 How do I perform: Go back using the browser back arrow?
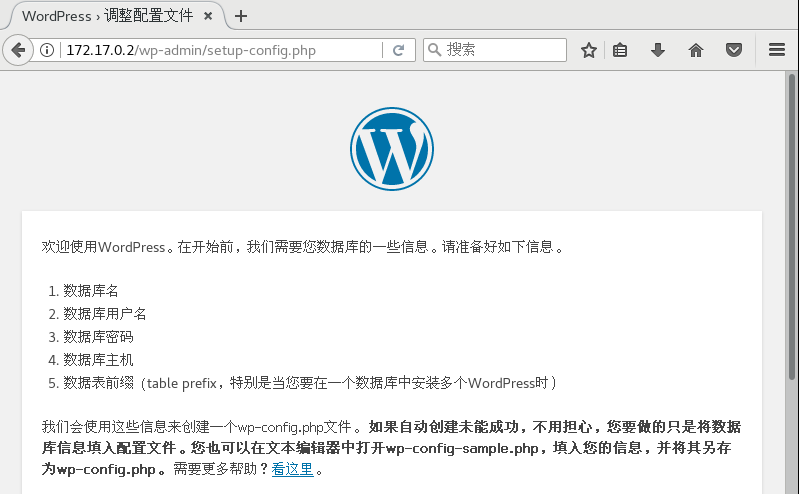pyautogui.click(x=19, y=50)
